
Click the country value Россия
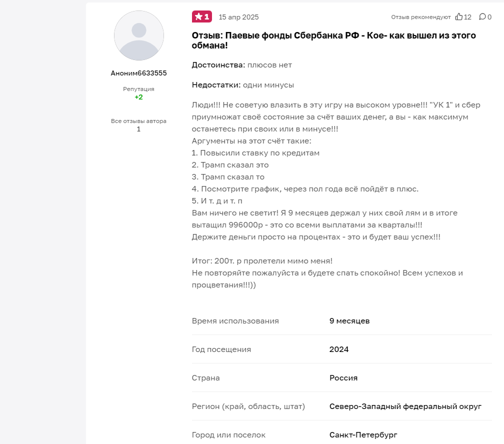(343, 378)
